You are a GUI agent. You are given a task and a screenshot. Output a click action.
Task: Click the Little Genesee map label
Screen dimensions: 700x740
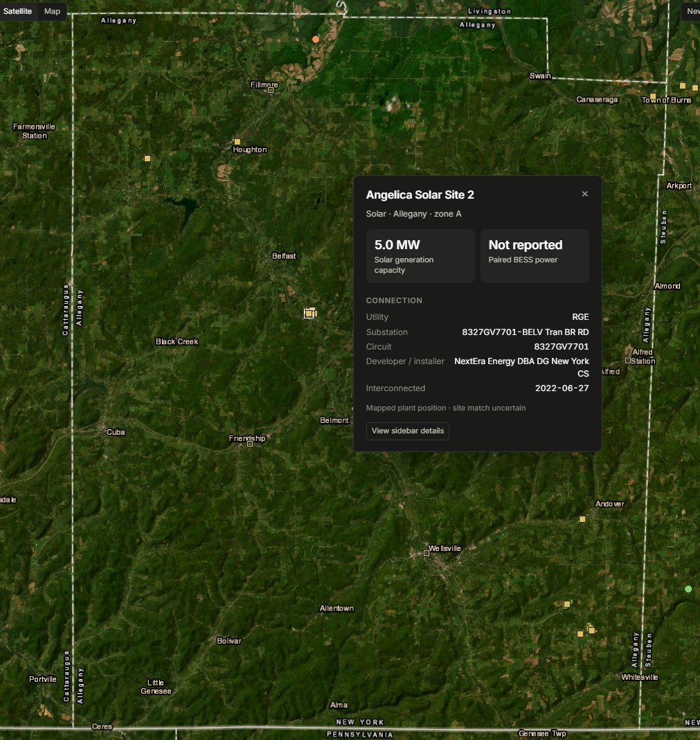(156, 687)
